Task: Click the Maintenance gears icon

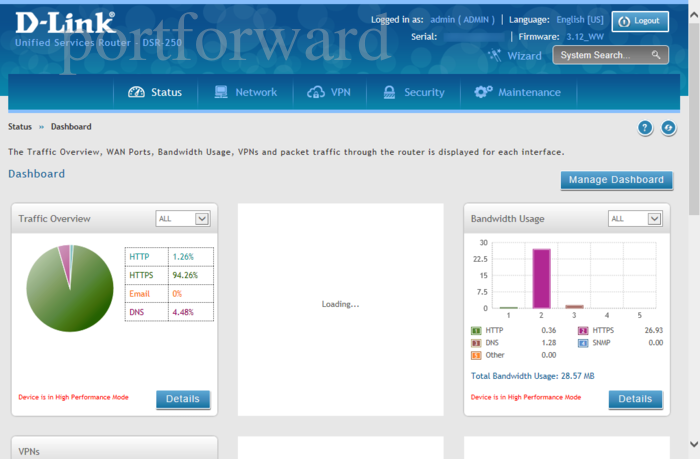Action: click(x=483, y=92)
